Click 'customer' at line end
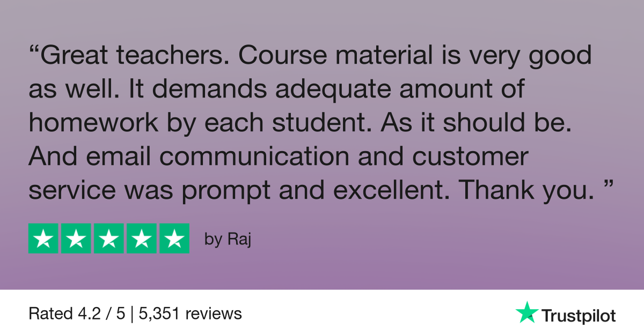Viewport: 644px width, 336px height. coord(472,156)
